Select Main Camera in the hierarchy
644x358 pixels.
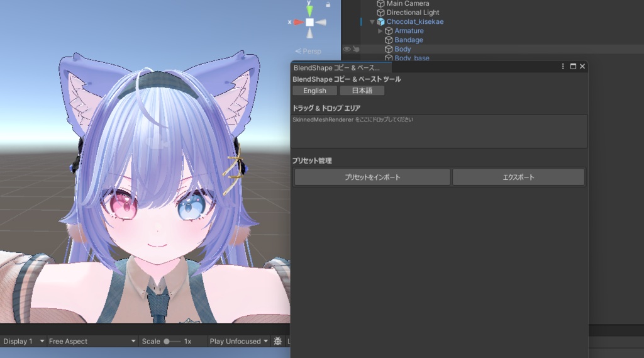[x=408, y=3]
